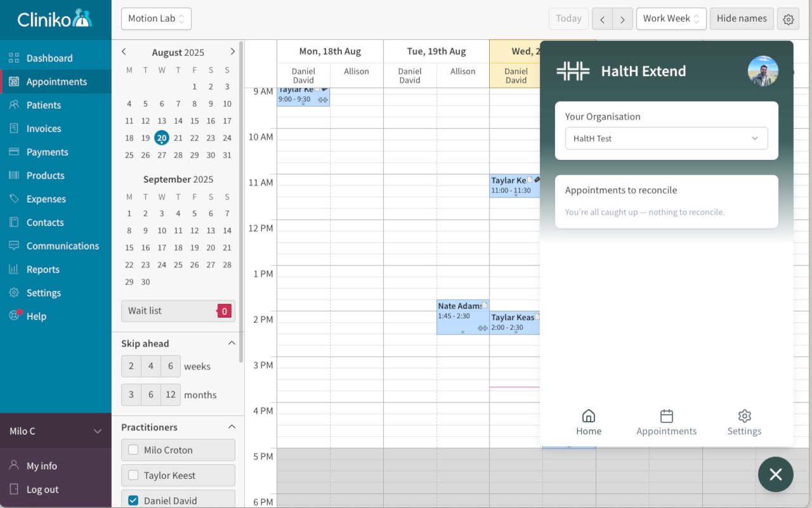Image resolution: width=812 pixels, height=508 pixels.
Task: Open the Nate Adams 1:45 appointment
Action: pos(462,317)
